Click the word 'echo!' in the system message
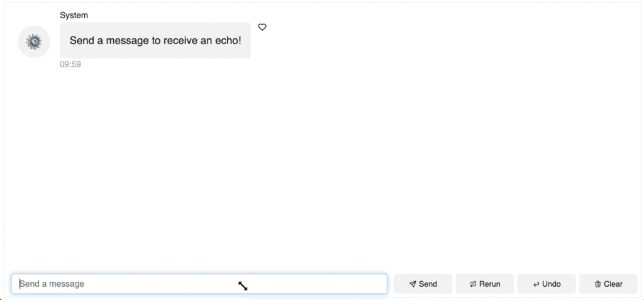 228,41
